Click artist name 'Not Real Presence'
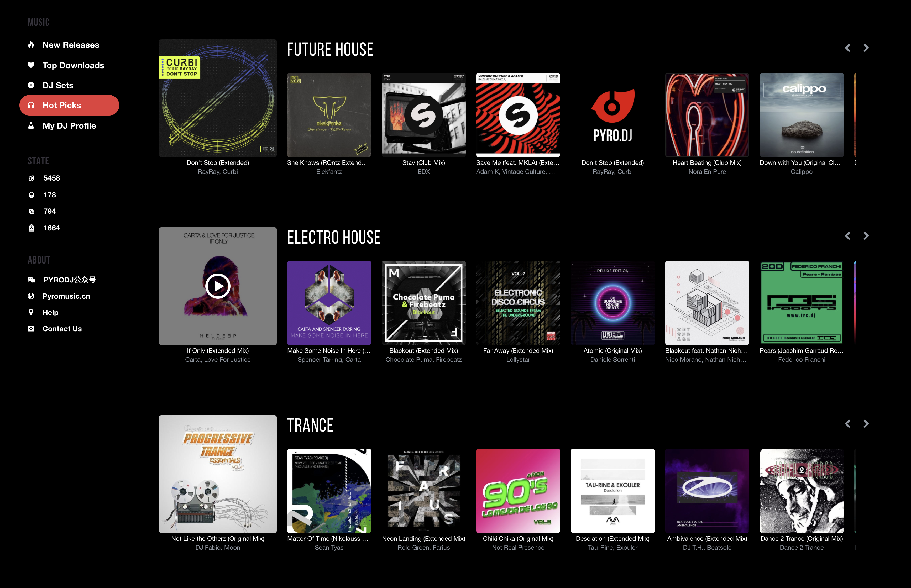The height and width of the screenshot is (588, 911). [x=518, y=548]
